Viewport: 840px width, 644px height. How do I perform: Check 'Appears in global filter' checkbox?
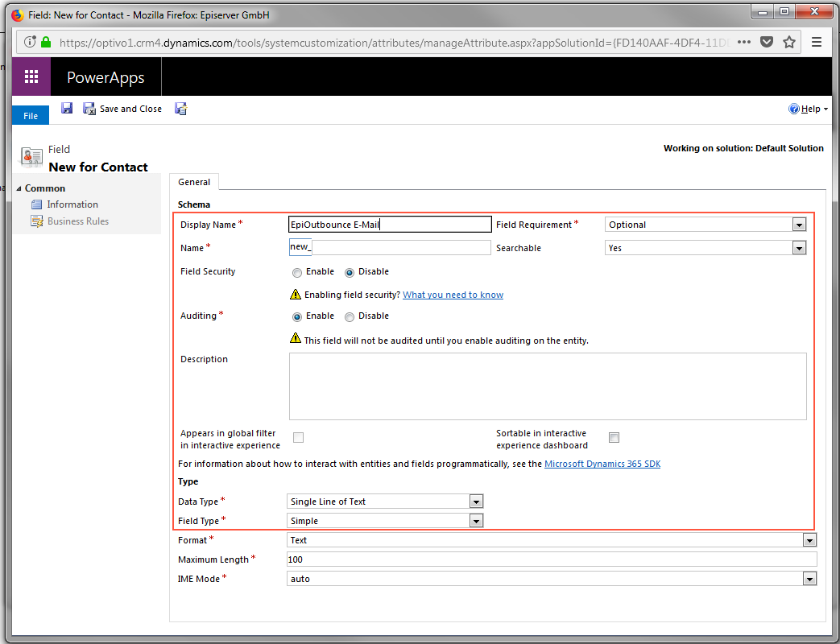[x=299, y=437]
